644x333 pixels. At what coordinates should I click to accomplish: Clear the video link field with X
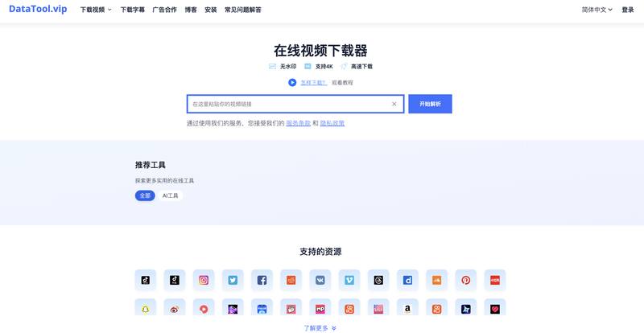[394, 104]
